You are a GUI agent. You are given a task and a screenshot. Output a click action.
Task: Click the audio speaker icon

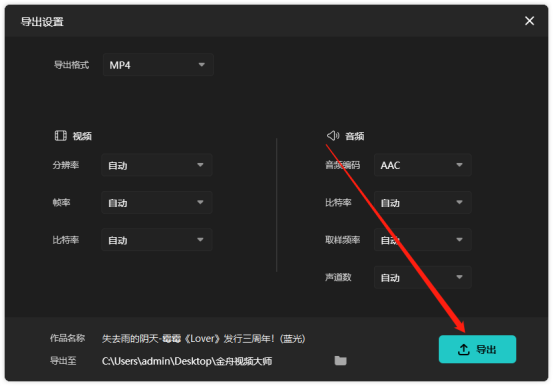pos(333,135)
